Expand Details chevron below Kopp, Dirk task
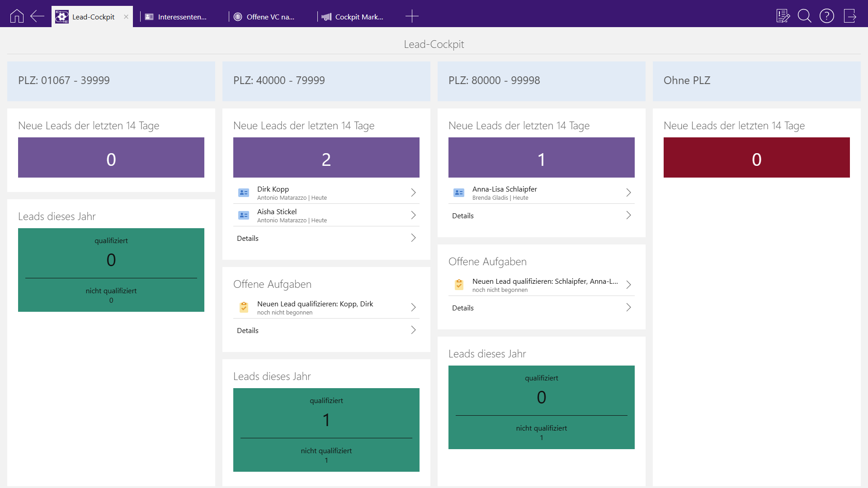868x488 pixels. 413,330
